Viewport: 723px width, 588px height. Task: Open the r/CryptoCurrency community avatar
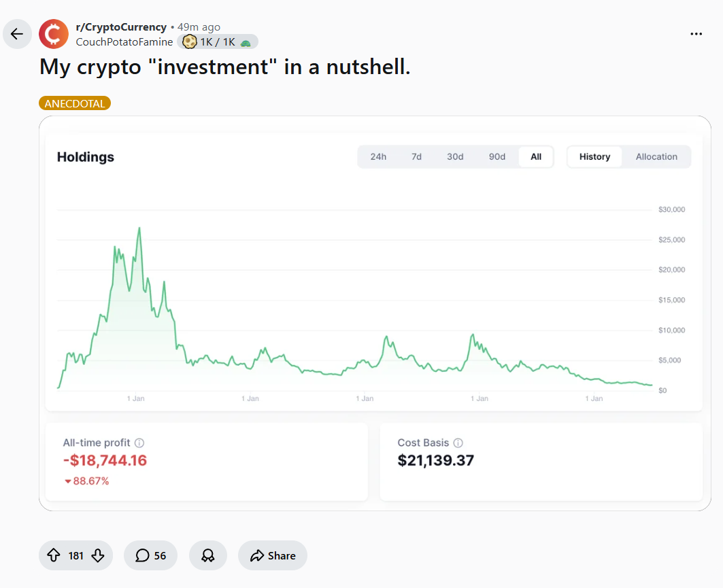coord(54,33)
